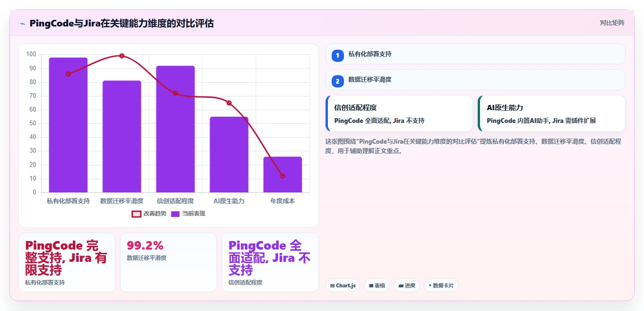
Task: Click the description paragraph starting with 这张图围绕
Action: click(474, 147)
